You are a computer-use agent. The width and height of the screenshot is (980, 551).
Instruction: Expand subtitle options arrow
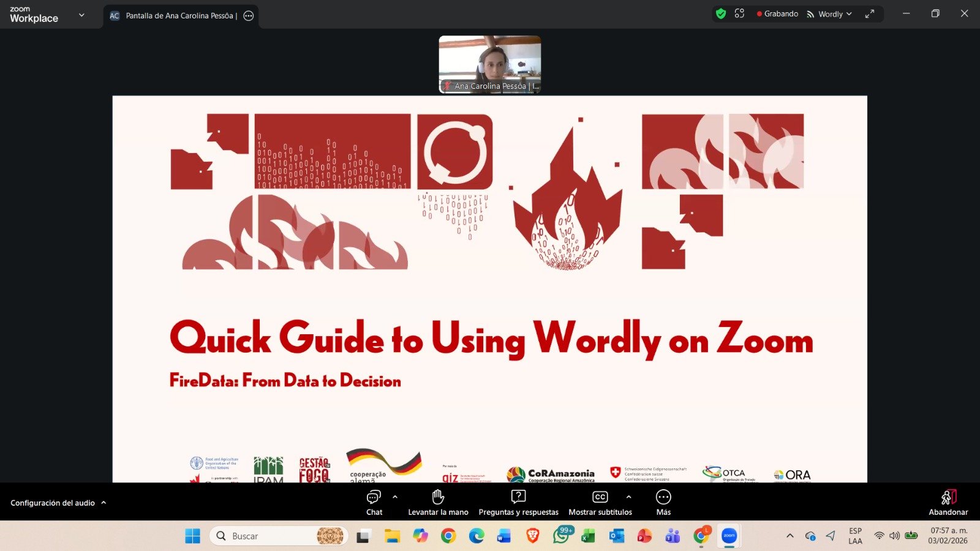[x=628, y=497]
